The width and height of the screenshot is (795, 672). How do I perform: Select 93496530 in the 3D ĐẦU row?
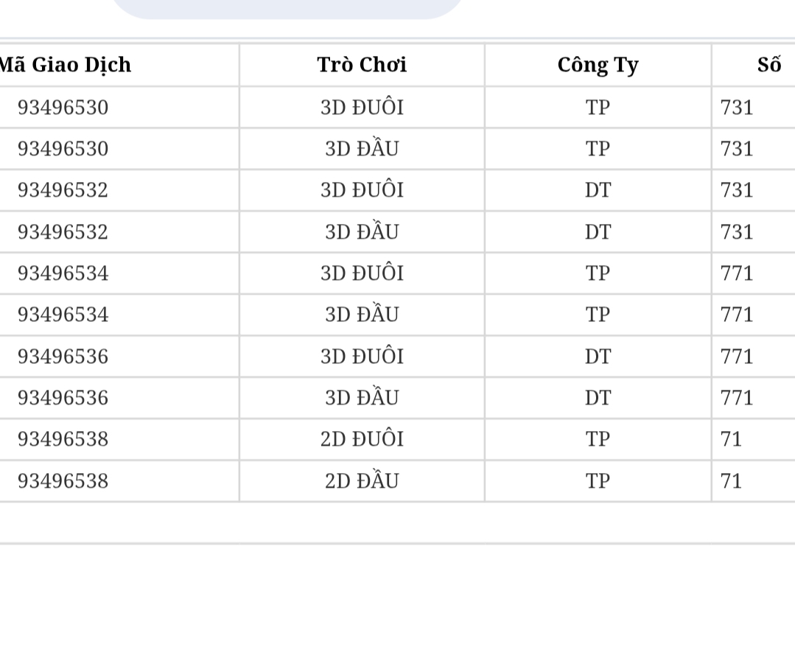[63, 149]
